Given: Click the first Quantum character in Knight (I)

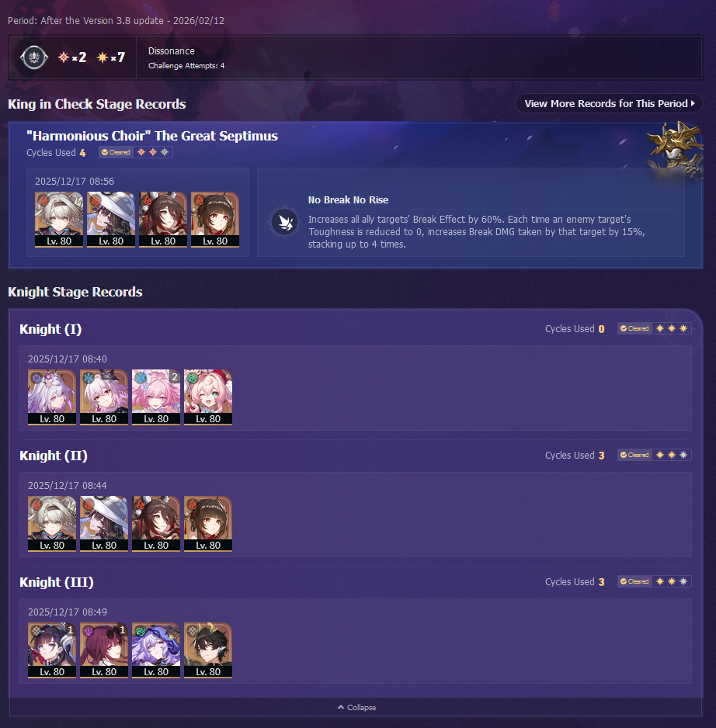Looking at the screenshot, I should 52,397.
